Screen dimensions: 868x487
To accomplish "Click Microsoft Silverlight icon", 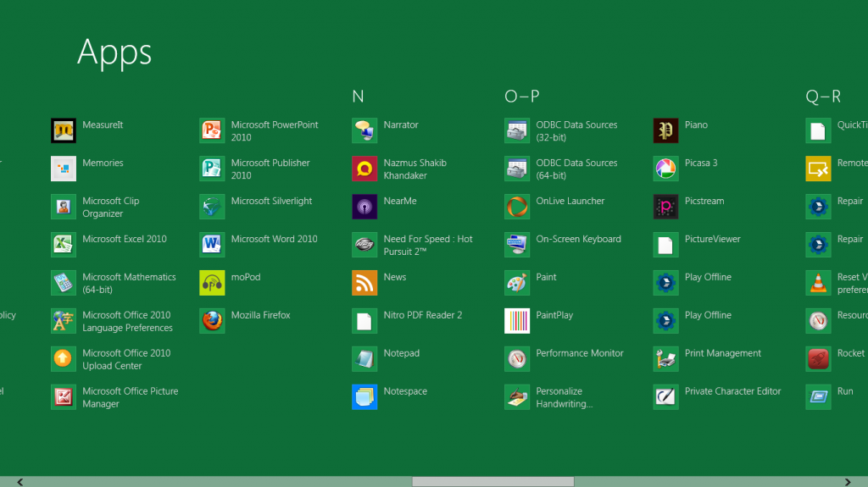I will [212, 207].
